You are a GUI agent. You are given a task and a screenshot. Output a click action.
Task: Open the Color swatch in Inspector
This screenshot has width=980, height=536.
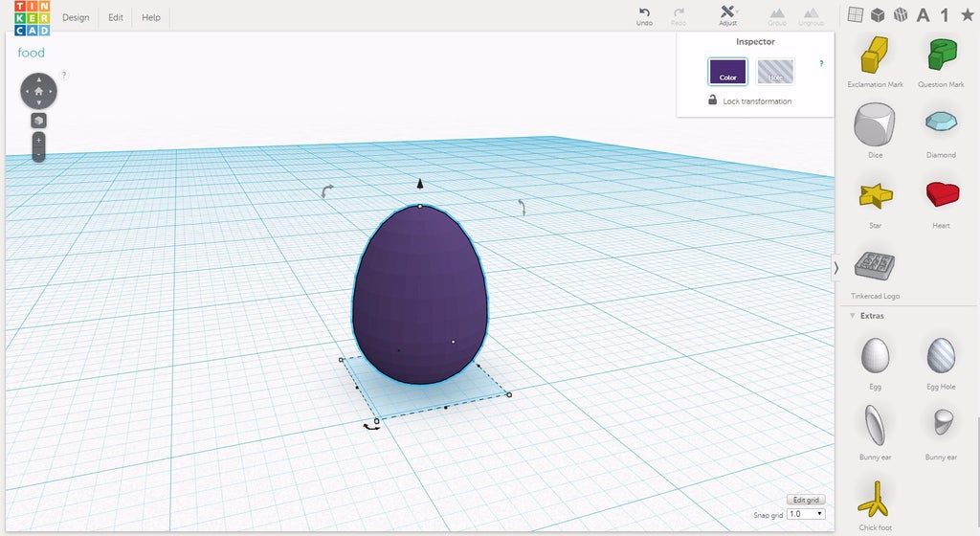click(727, 71)
